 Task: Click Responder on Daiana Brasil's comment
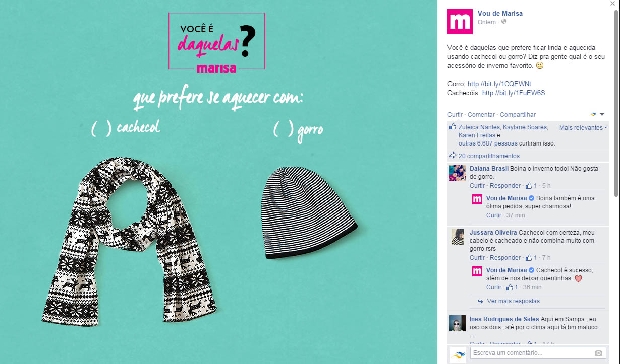pos(505,185)
